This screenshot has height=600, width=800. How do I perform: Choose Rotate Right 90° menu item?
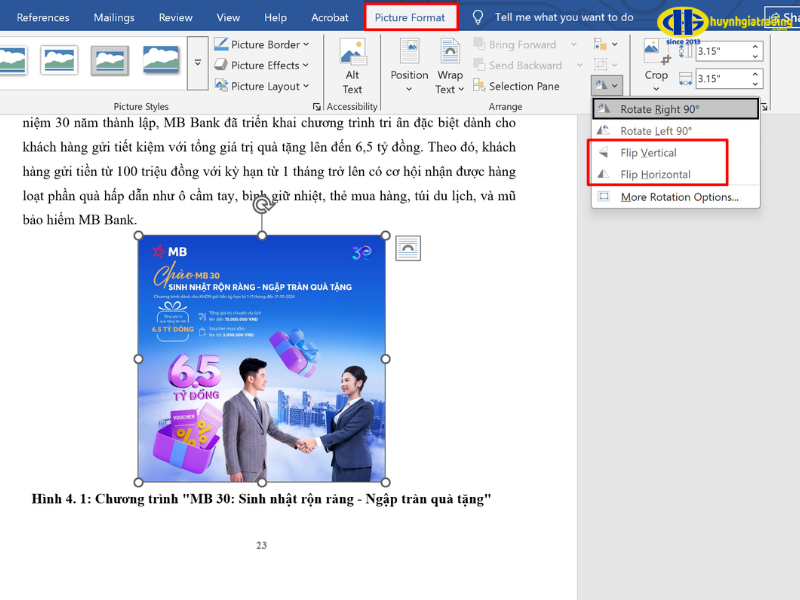pyautogui.click(x=676, y=109)
